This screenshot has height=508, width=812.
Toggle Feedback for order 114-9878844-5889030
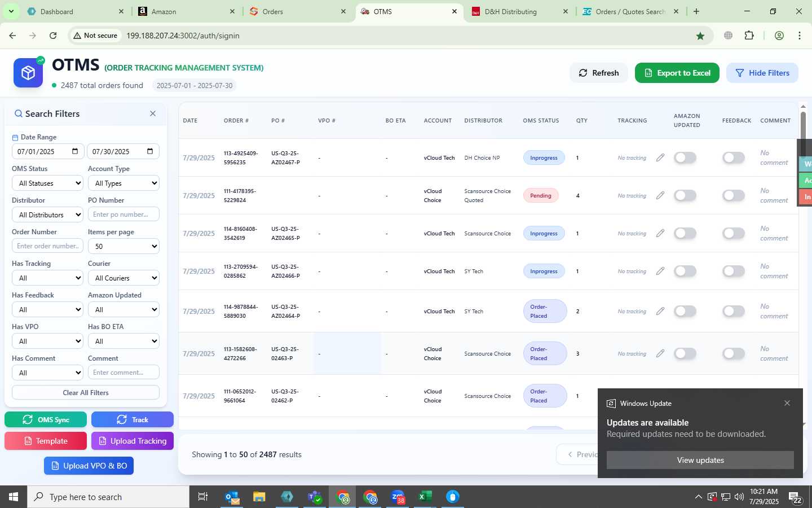click(x=734, y=311)
